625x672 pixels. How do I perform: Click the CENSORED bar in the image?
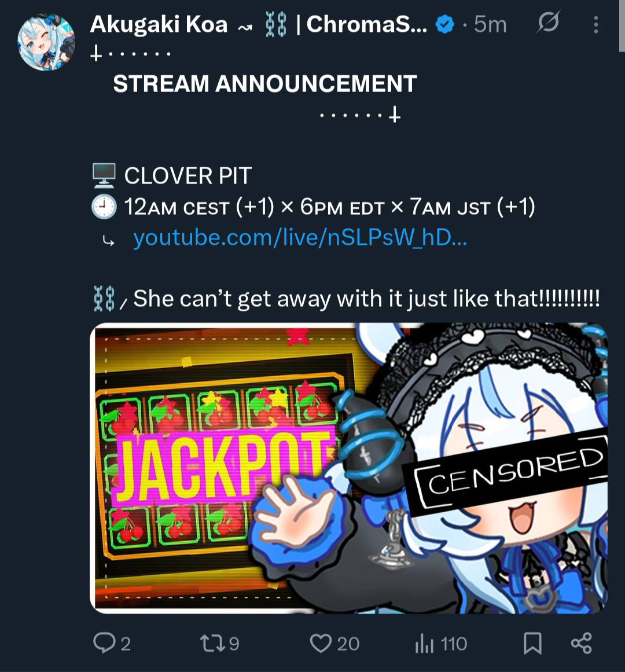[x=507, y=471]
